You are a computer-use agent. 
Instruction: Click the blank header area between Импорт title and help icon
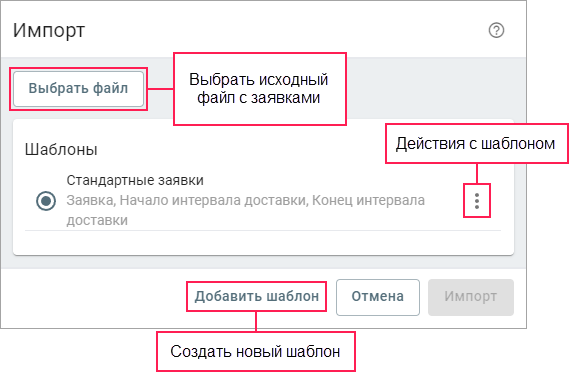[x=286, y=30]
